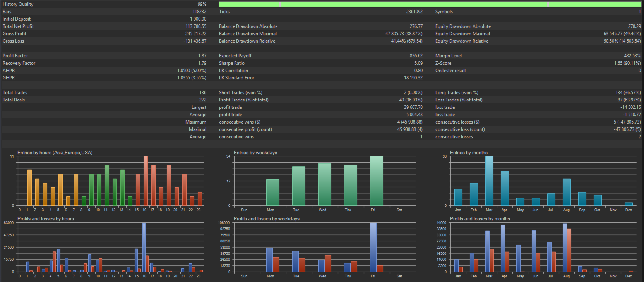The width and height of the screenshot is (644, 282).
Task: Click the tallest bar at hour 16 in Entries by hours
Action: point(146,181)
